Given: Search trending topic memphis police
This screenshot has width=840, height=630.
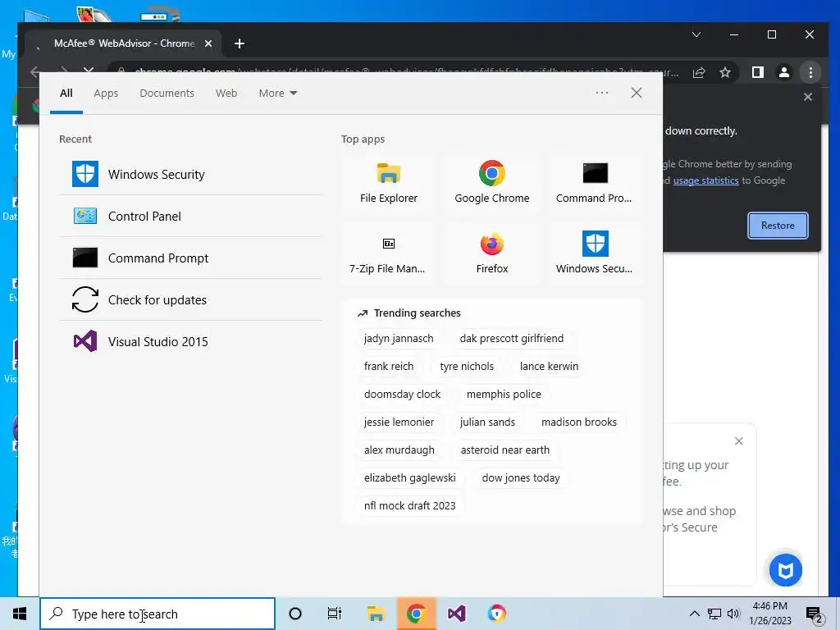Looking at the screenshot, I should (504, 395).
